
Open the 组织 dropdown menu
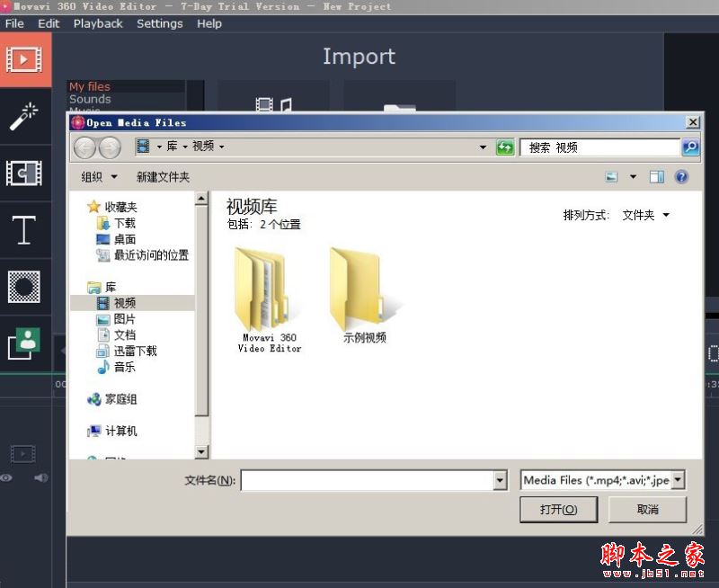pyautogui.click(x=99, y=176)
